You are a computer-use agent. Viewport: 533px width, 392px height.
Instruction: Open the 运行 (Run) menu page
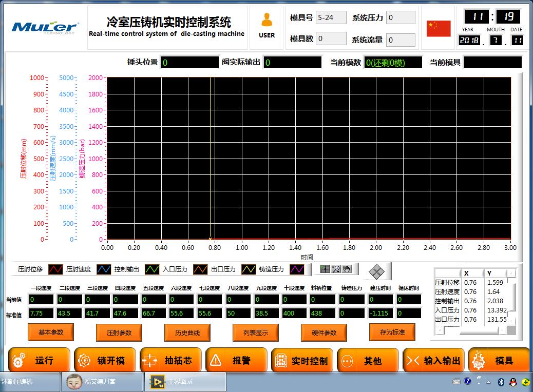pos(39,361)
